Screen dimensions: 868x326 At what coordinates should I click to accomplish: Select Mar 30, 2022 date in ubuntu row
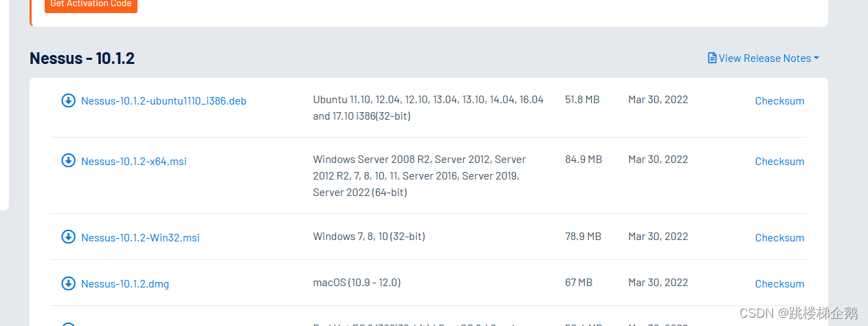[x=658, y=100]
